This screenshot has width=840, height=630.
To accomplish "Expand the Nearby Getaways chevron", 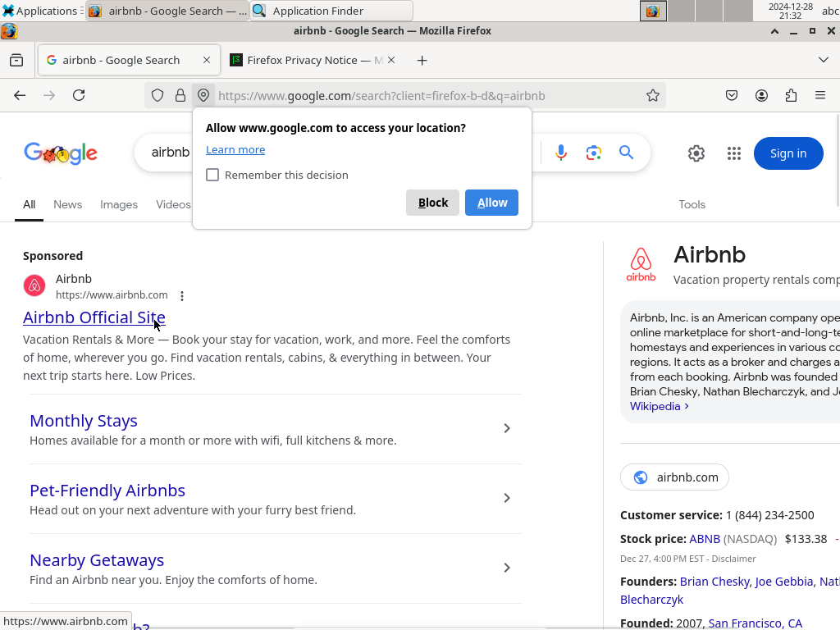I will coord(507,568).
